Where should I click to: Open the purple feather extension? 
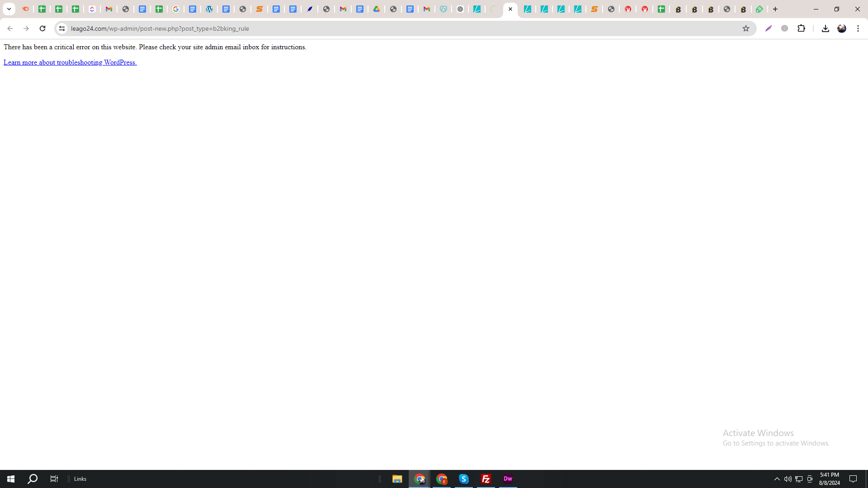pyautogui.click(x=769, y=28)
